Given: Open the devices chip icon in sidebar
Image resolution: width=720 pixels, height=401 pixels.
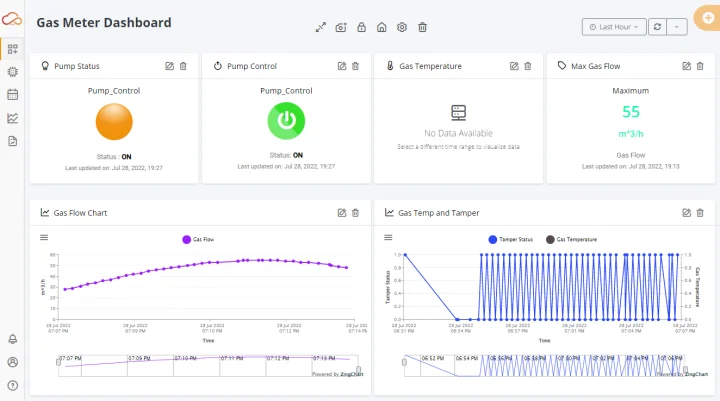Looking at the screenshot, I should (13, 72).
